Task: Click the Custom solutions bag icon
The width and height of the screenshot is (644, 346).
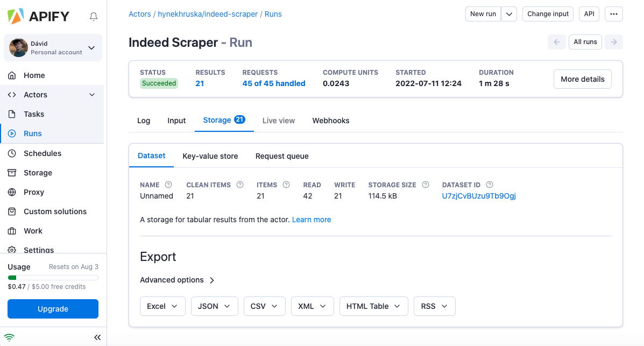Action: click(12, 211)
